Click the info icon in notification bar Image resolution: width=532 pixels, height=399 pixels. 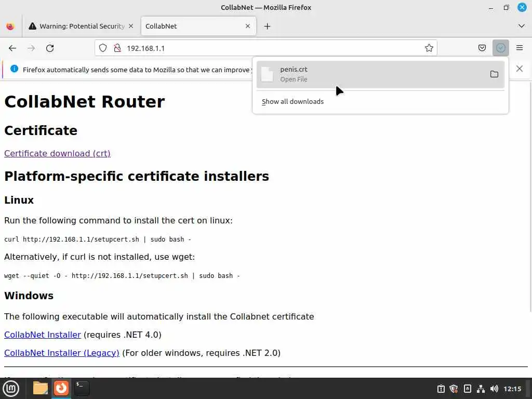14,69
